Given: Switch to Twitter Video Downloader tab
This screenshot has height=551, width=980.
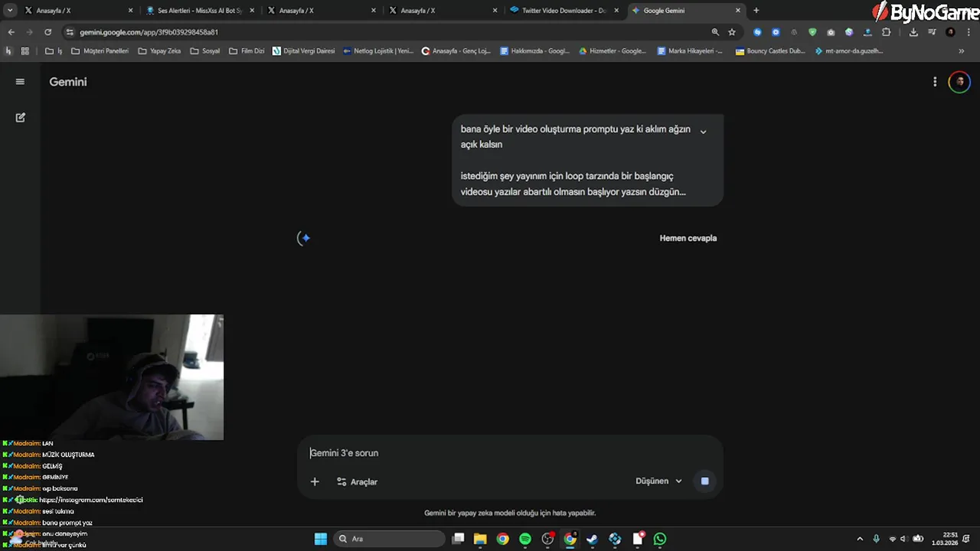Looking at the screenshot, I should coord(565,11).
